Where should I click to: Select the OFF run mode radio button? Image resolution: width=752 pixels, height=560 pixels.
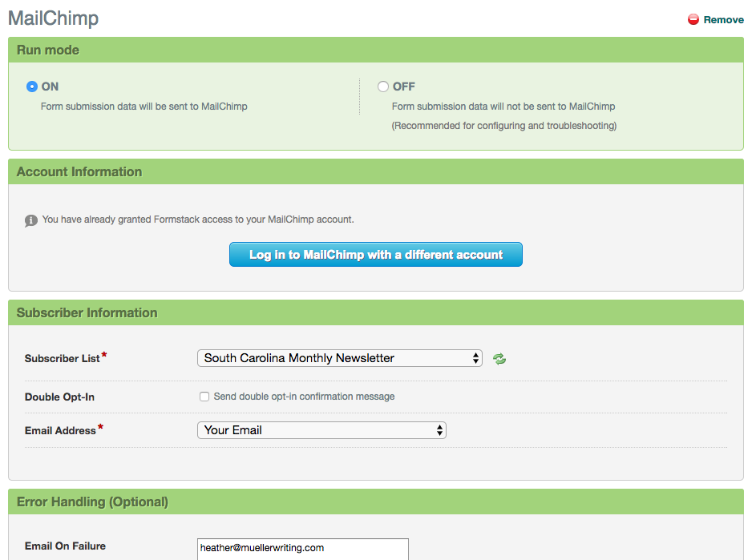(382, 87)
